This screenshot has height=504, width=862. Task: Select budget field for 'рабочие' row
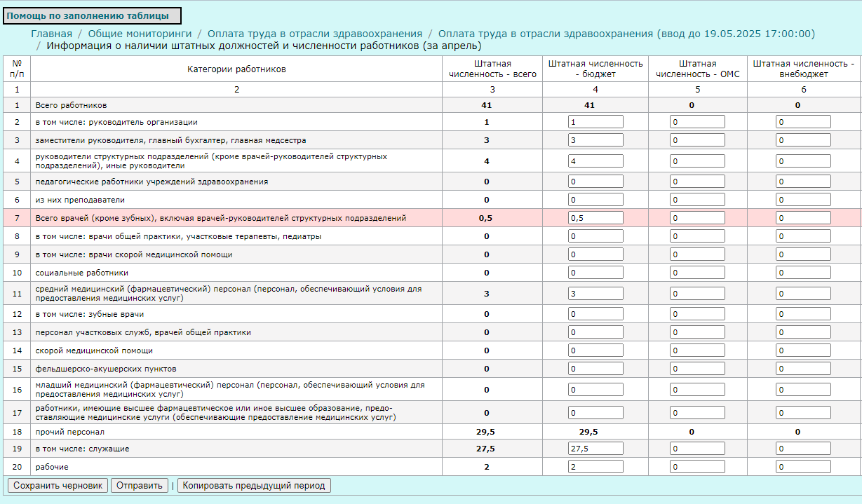(x=595, y=467)
